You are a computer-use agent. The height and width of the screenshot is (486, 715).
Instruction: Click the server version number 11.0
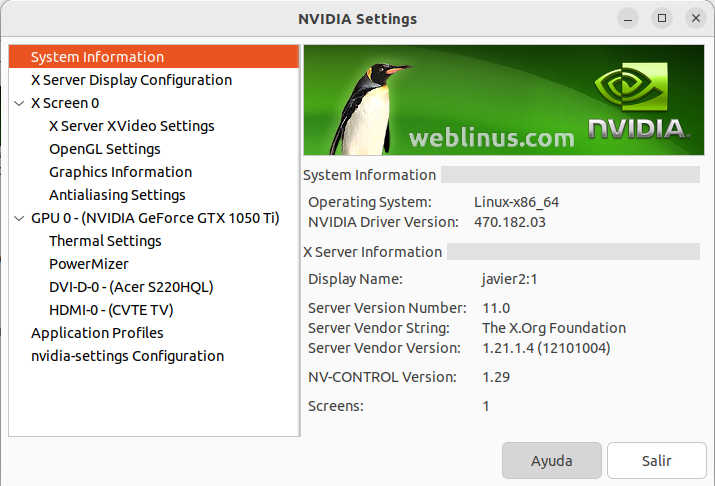[496, 308]
